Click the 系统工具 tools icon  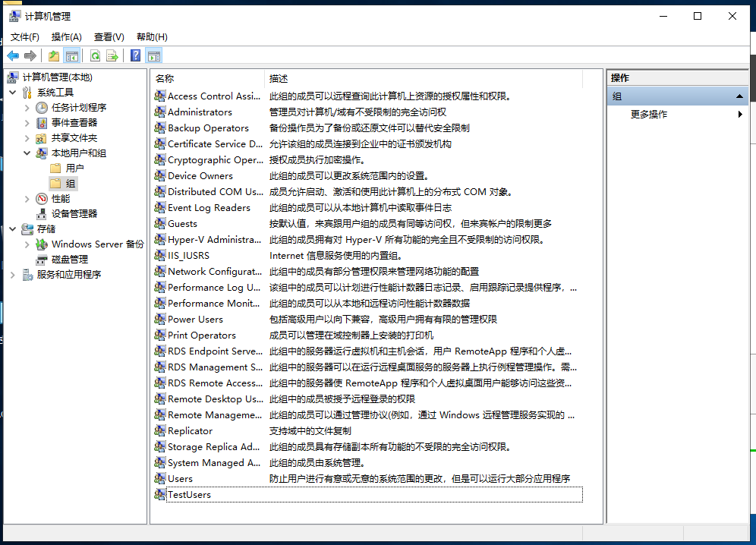27,93
